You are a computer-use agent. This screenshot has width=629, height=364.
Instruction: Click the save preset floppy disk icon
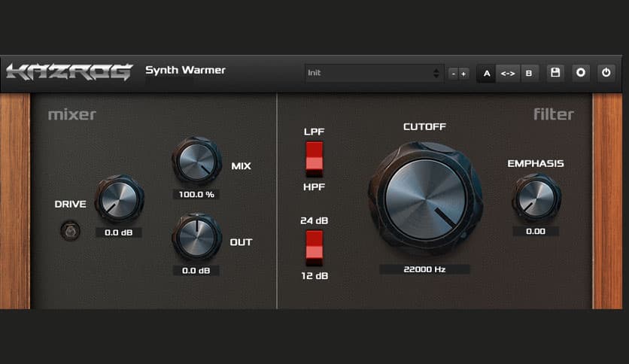tap(555, 73)
